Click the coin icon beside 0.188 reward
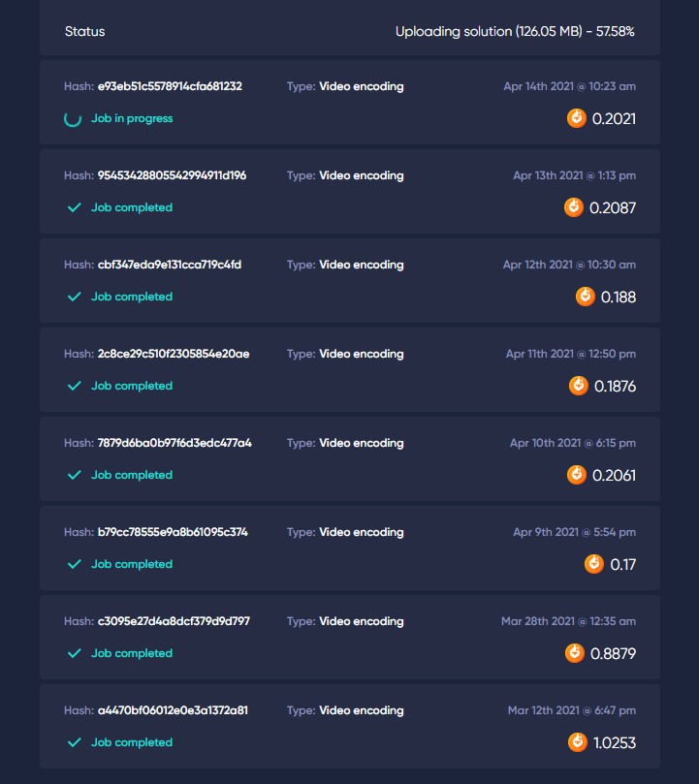Image resolution: width=699 pixels, height=784 pixels. pyautogui.click(x=585, y=297)
